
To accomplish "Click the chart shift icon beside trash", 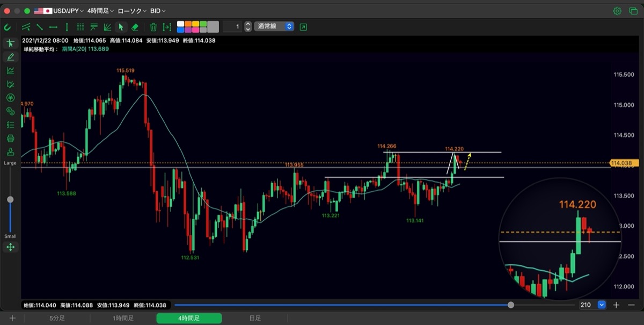I will pyautogui.click(x=167, y=26).
